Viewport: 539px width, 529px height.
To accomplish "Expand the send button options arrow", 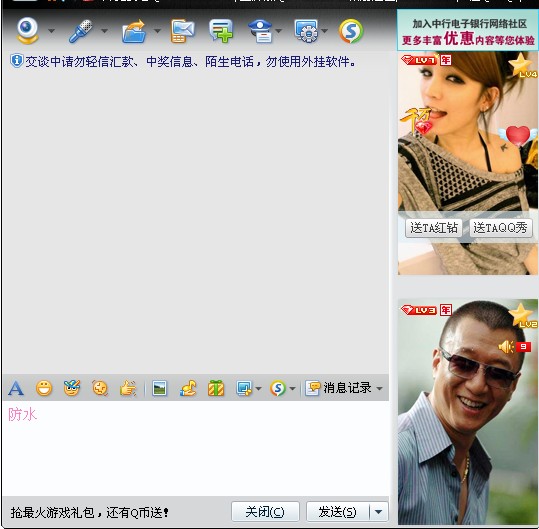I will (378, 512).
